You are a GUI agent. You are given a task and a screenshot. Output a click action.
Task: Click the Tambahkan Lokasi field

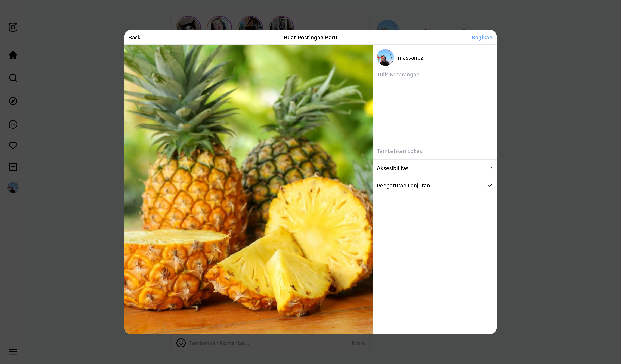pos(434,151)
